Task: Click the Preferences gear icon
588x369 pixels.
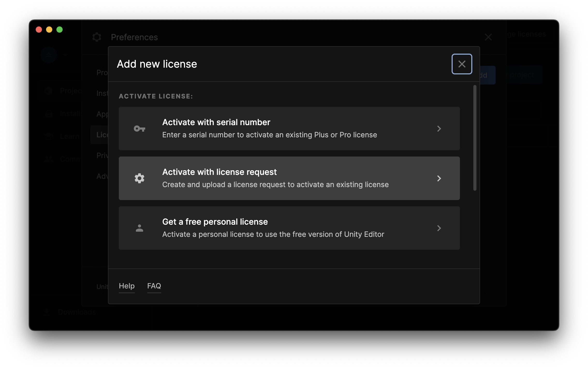Action: pyautogui.click(x=97, y=37)
